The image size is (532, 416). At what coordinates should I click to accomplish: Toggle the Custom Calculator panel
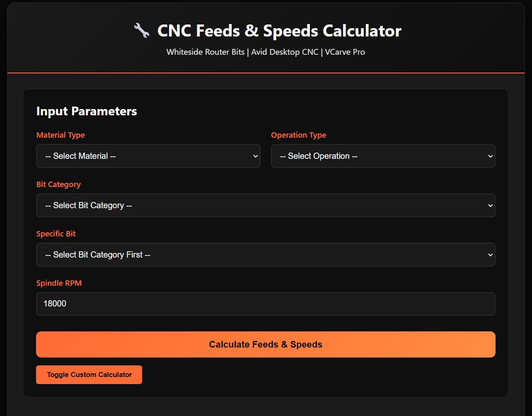(89, 375)
